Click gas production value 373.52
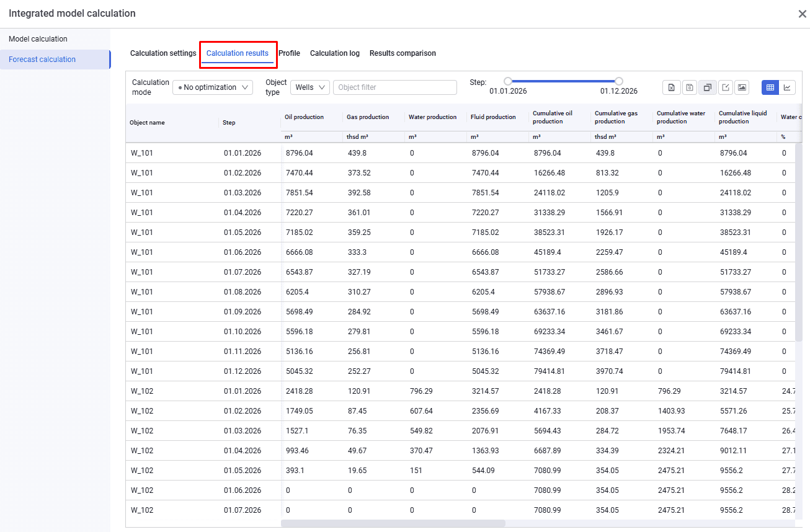 (x=359, y=173)
